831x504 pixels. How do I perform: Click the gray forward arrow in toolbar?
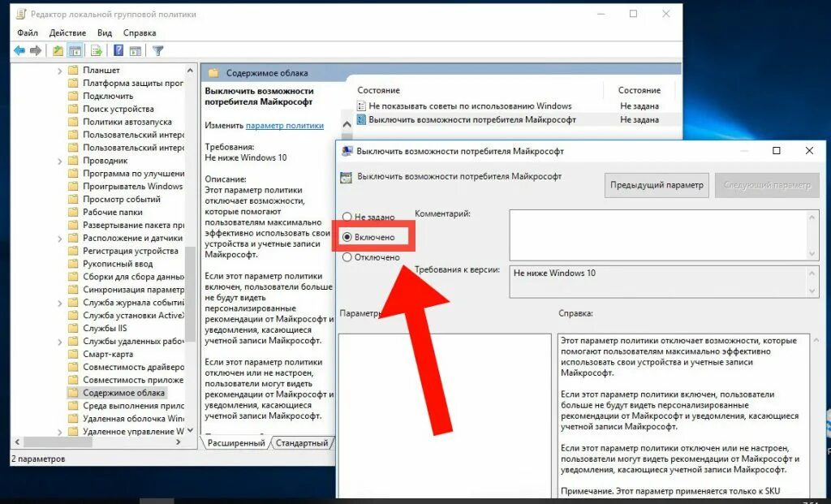click(x=36, y=50)
